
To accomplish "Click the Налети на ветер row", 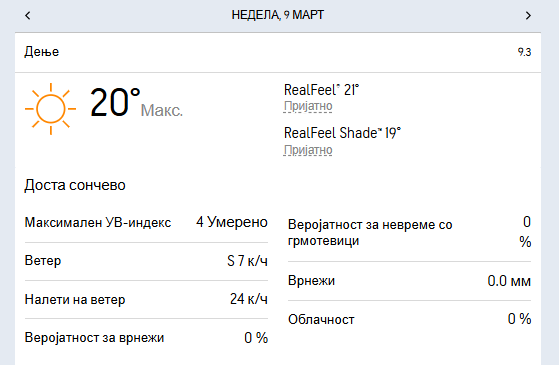I will 146,299.
